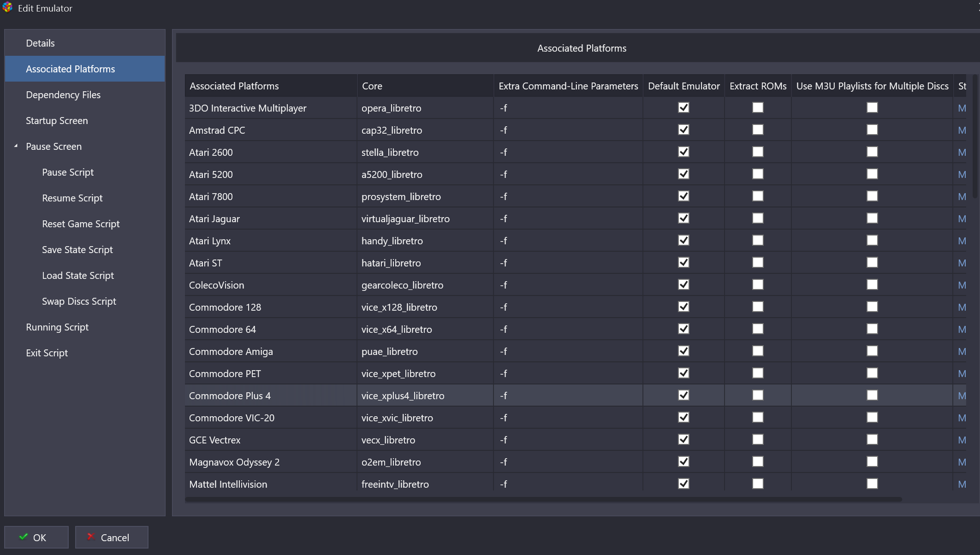Click Use M3U Playlists column header
Image resolution: width=980 pixels, height=555 pixels.
(872, 86)
